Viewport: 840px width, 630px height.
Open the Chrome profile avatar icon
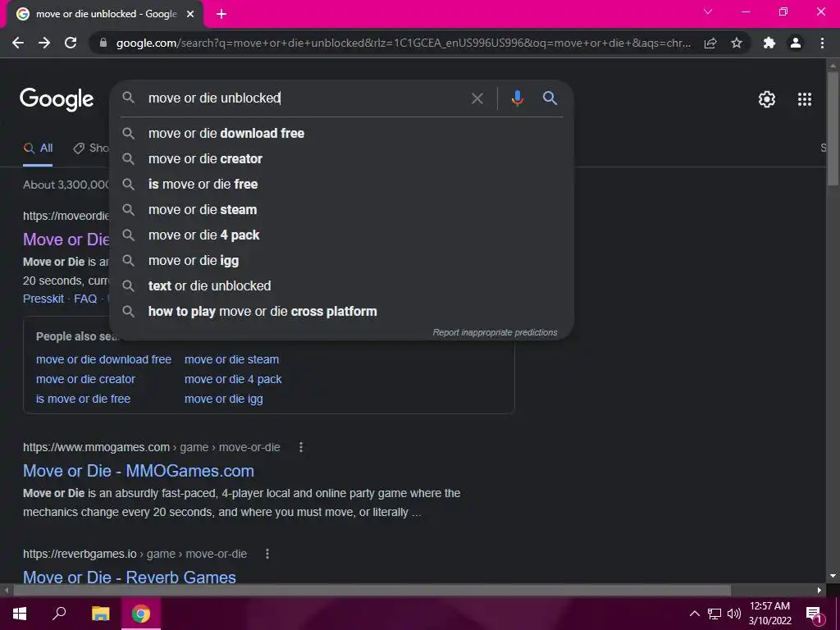pyautogui.click(x=796, y=43)
